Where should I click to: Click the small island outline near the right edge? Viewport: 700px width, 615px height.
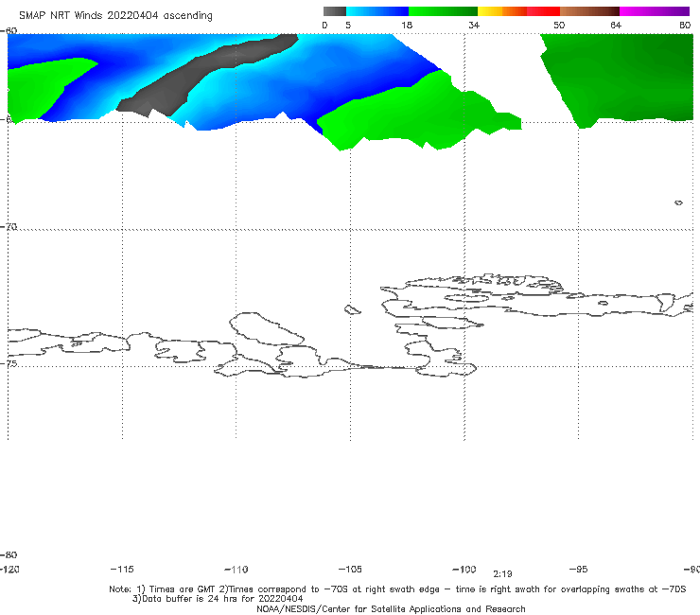(x=678, y=202)
